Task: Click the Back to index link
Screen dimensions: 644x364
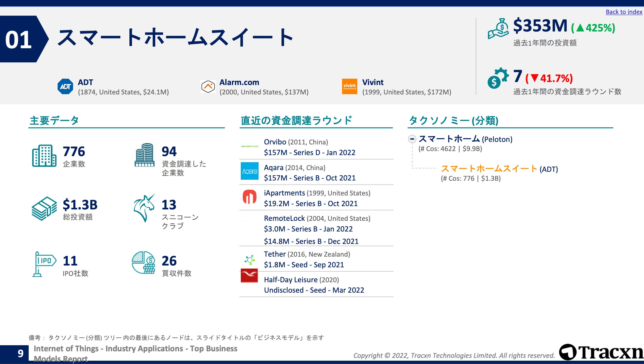Action: (624, 12)
